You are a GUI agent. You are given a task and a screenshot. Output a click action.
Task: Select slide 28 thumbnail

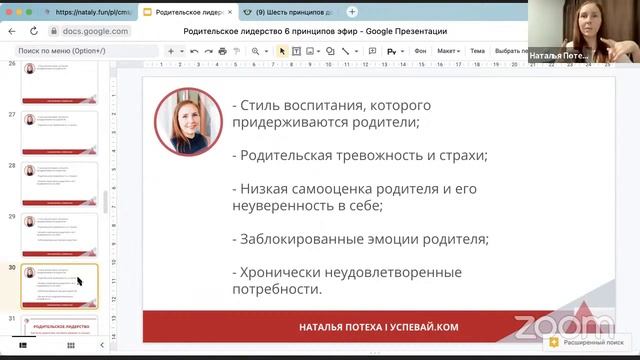pyautogui.click(x=60, y=184)
